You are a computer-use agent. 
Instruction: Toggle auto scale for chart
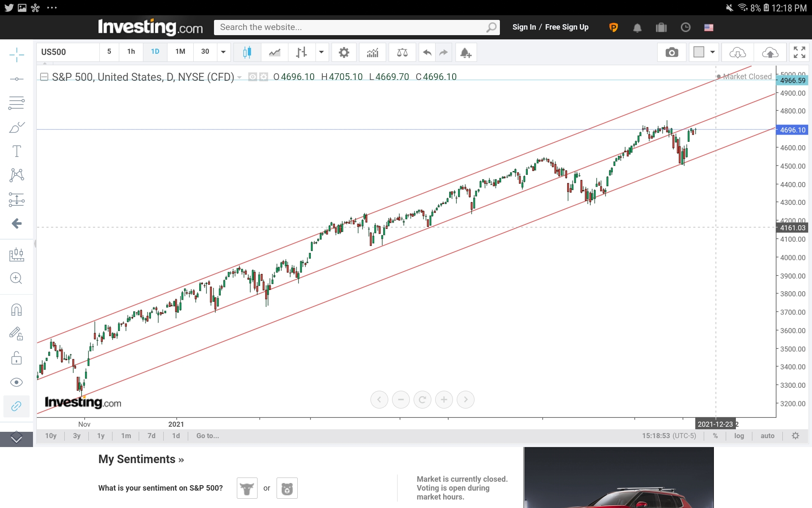(x=767, y=436)
